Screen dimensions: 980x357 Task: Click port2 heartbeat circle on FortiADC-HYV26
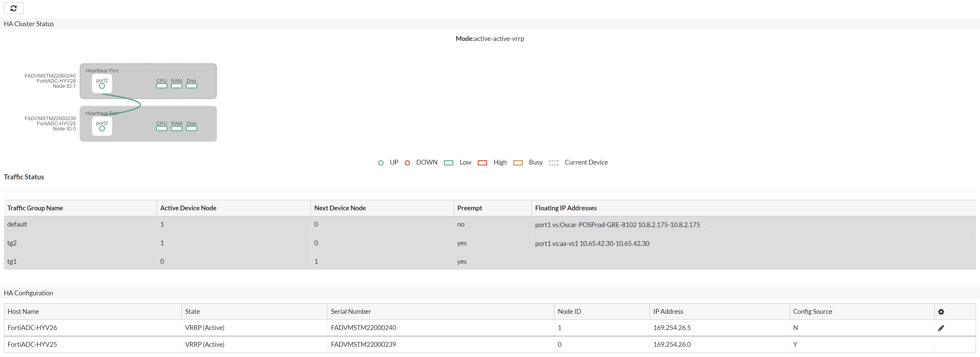(x=102, y=86)
